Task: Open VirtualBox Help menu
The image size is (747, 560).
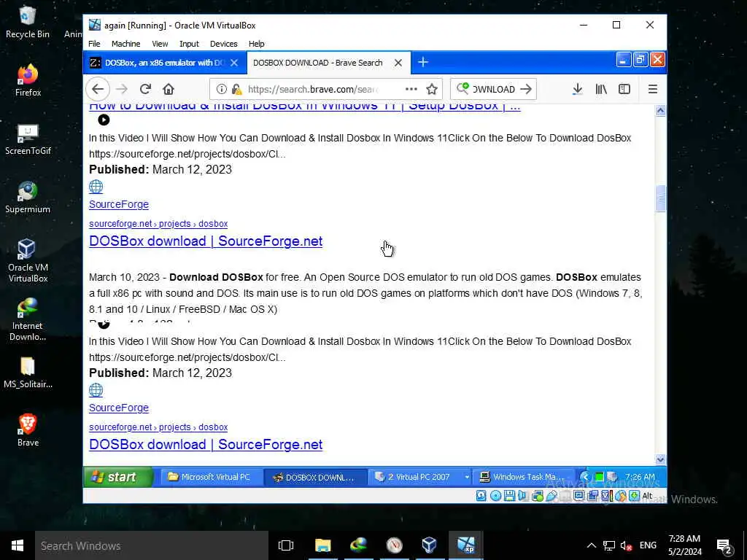Action: click(256, 44)
